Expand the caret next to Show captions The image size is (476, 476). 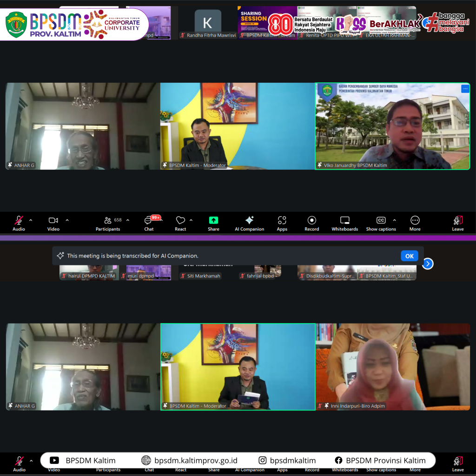point(395,220)
